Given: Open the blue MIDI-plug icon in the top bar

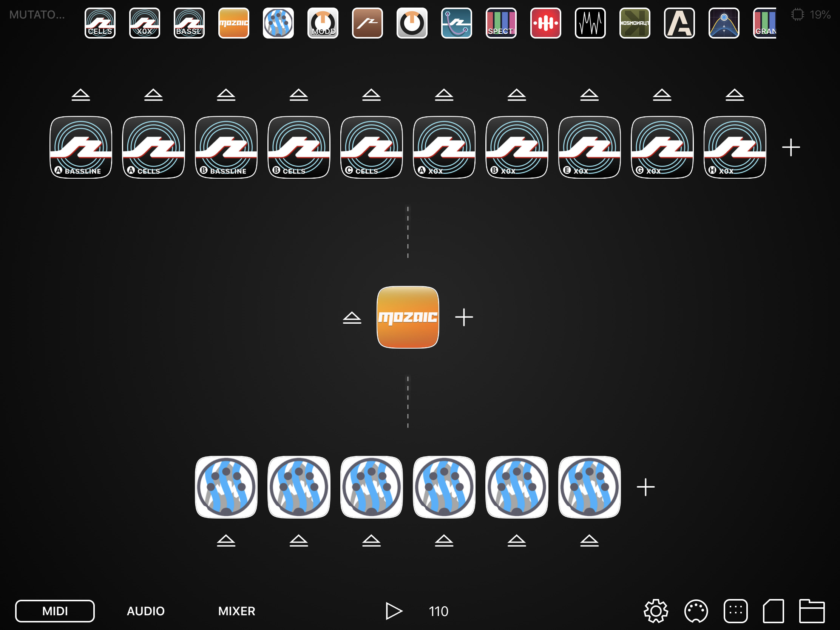Looking at the screenshot, I should 278,23.
